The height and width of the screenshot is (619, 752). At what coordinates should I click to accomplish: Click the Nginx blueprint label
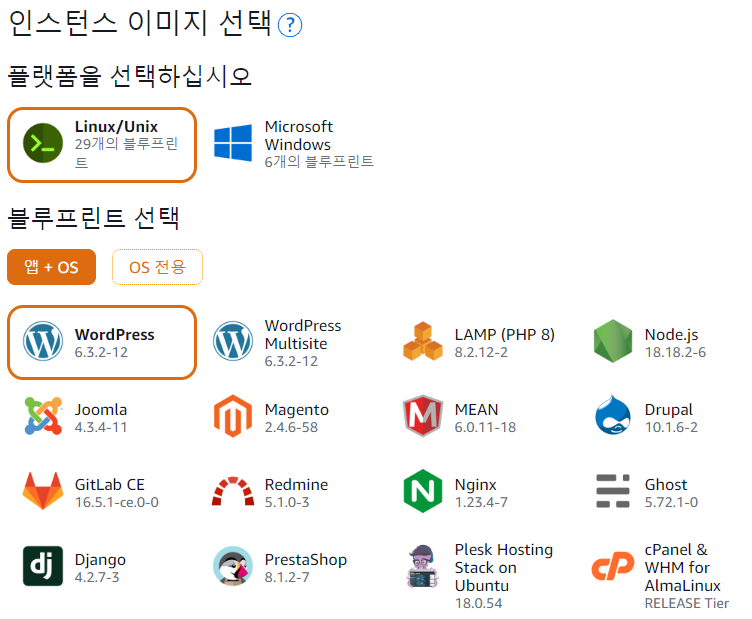coord(475,485)
